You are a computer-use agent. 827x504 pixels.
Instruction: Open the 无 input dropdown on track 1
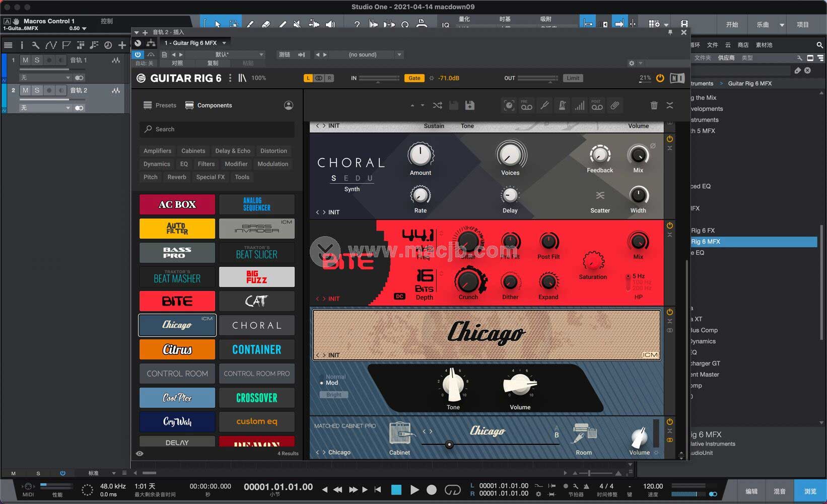(x=45, y=78)
